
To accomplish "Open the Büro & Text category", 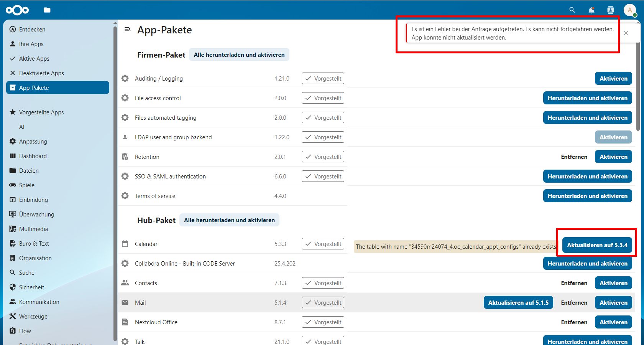I will 58,243.
